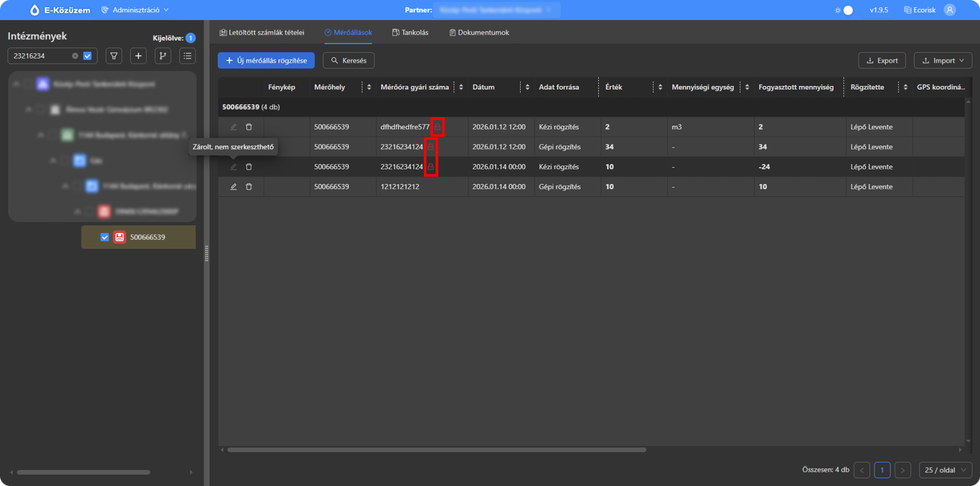
Task: Uncheck the checkbox inside the search field
Action: 87,56
